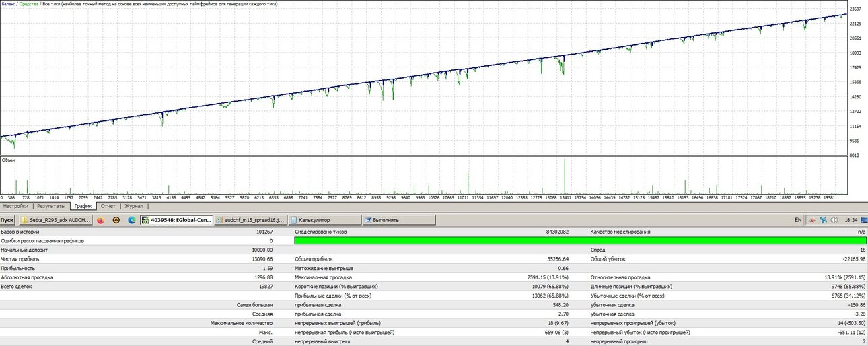Screen dimensions: 868x346
Task: Click the Пуск start button
Action: tap(7, 219)
